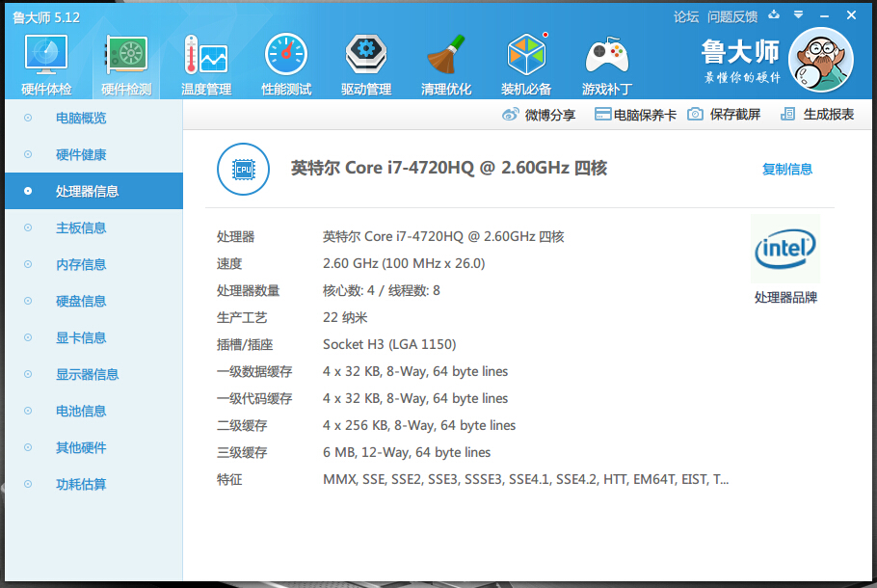Click the 鲁大师 mascot avatar
The width and height of the screenshot is (877, 588).
pos(820,60)
